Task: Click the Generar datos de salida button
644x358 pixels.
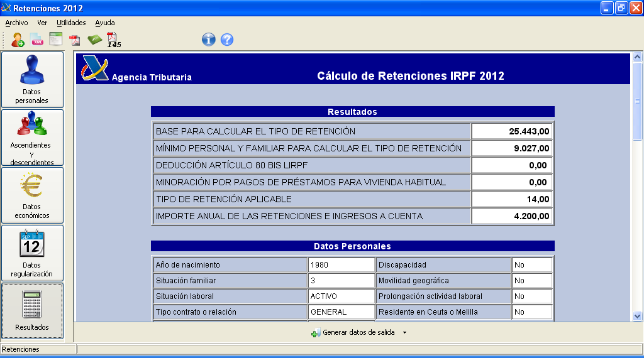Action: click(x=353, y=332)
